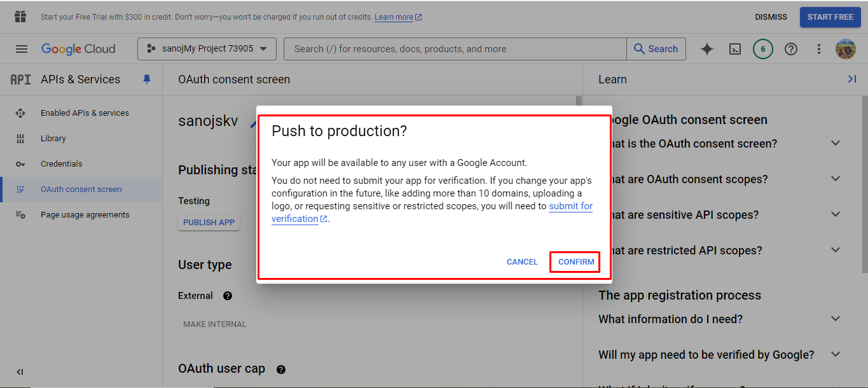Open the Learn more link in banner
868x388 pixels.
coord(398,17)
